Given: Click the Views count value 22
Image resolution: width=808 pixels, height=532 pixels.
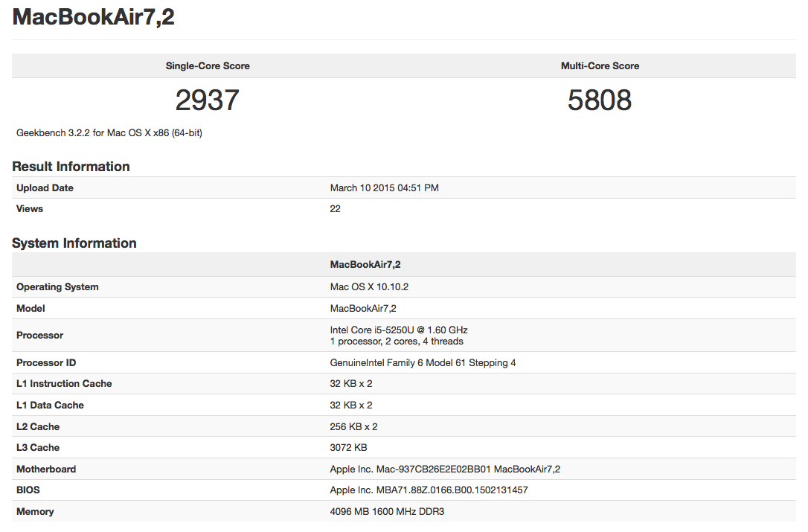Looking at the screenshot, I should (336, 209).
